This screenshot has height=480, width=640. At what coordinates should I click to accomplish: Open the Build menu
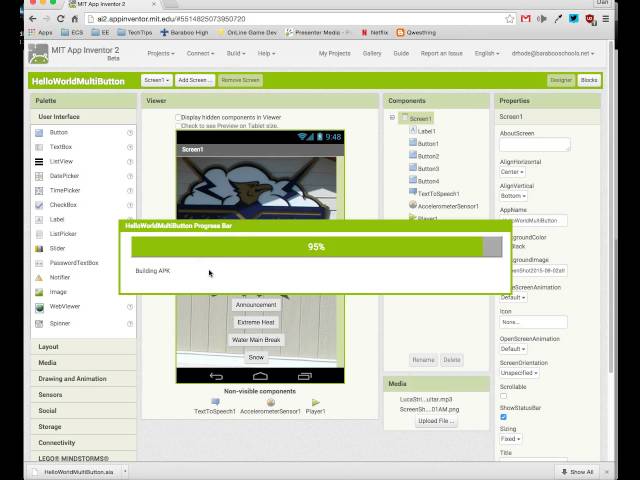236,53
